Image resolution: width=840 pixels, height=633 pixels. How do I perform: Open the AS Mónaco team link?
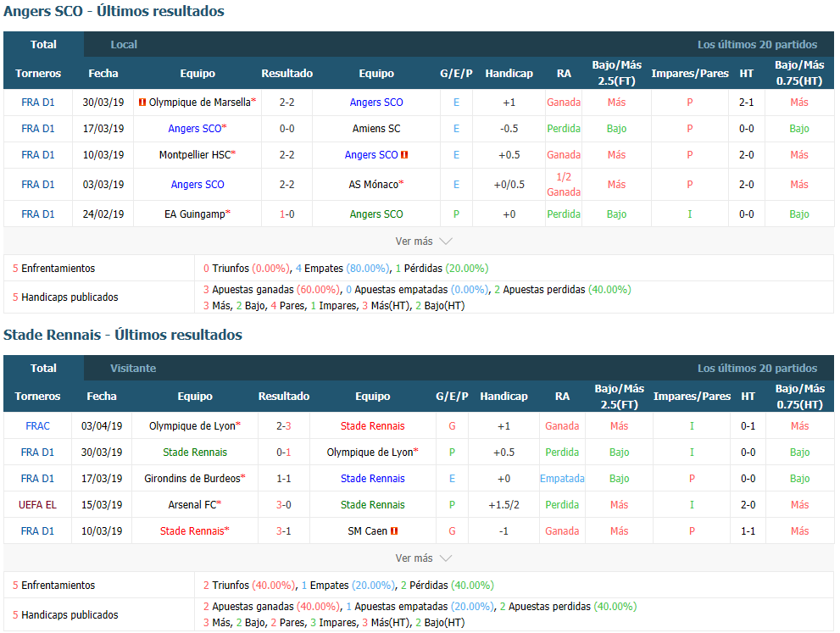(x=374, y=184)
